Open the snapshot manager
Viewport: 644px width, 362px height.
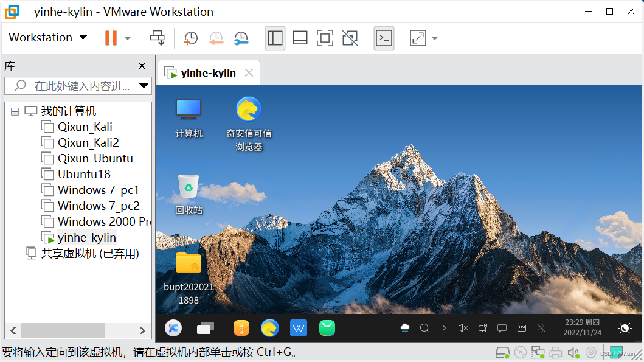(x=241, y=38)
